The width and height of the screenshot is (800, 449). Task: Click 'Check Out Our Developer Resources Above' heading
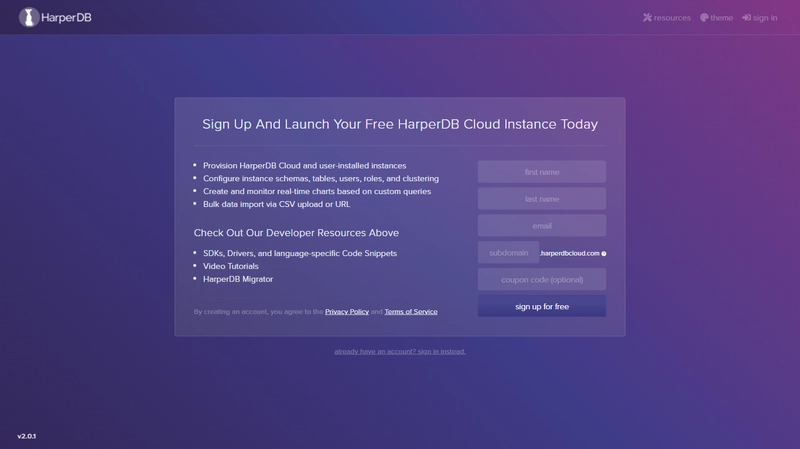pyautogui.click(x=296, y=233)
